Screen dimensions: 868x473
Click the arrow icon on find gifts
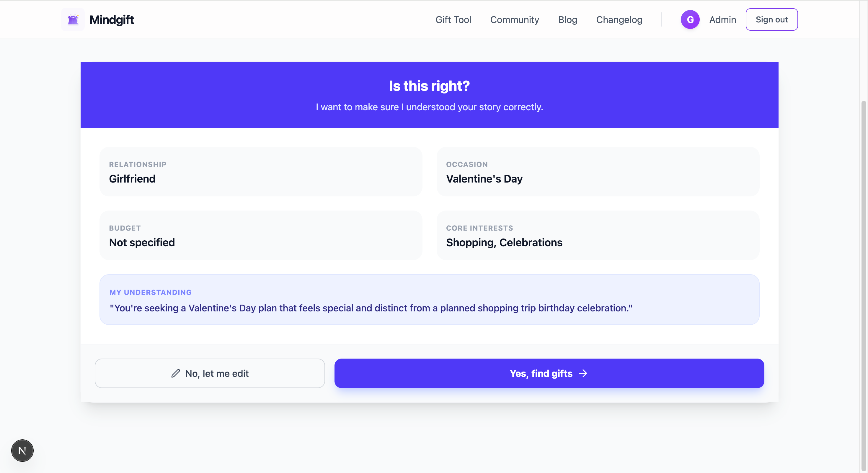click(583, 373)
